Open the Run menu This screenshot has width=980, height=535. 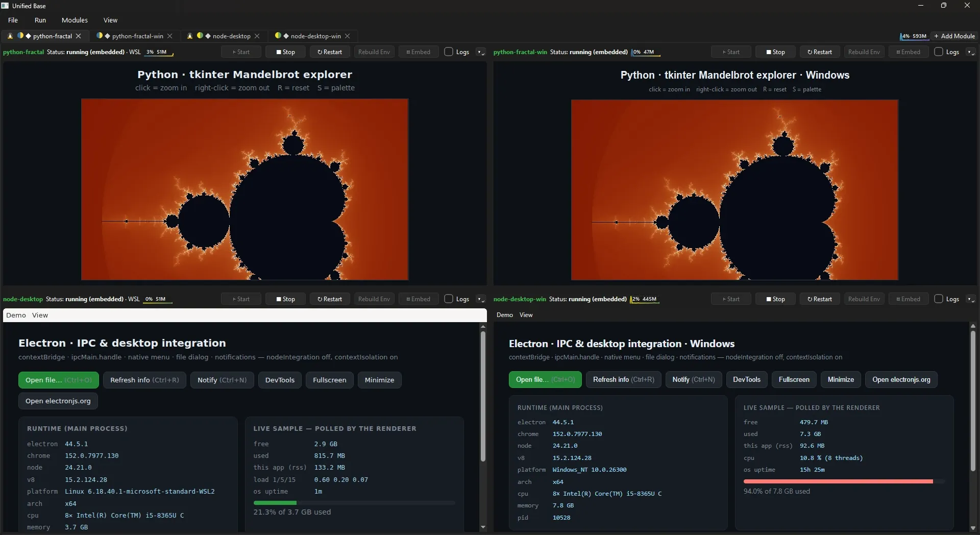click(x=40, y=20)
